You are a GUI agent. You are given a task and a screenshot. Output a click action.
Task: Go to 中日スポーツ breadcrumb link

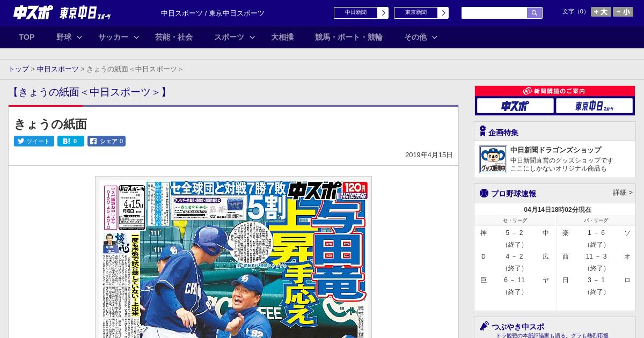pos(57,69)
